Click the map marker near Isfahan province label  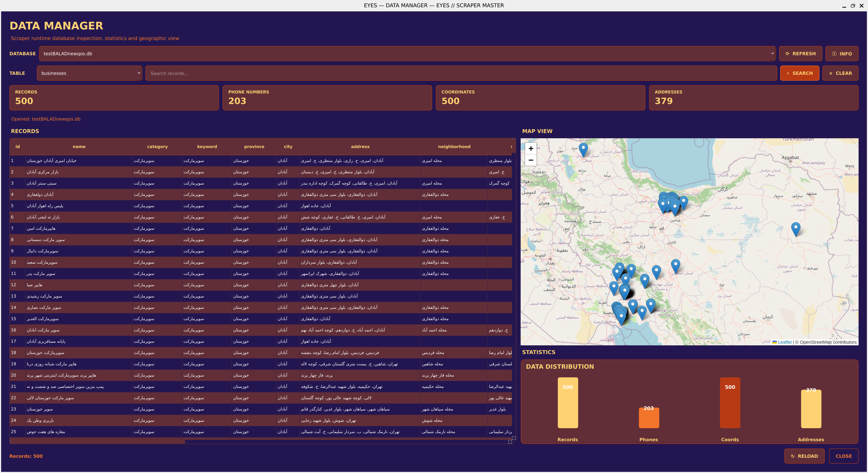pyautogui.click(x=675, y=266)
